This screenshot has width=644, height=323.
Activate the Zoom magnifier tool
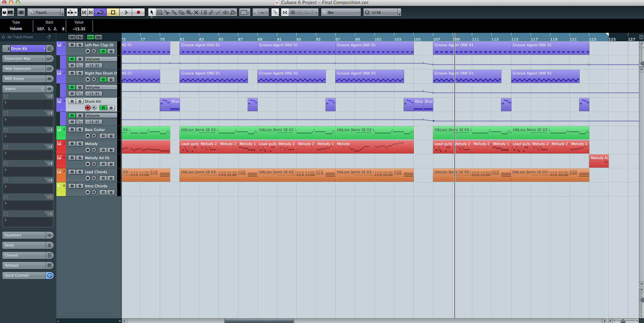(189, 12)
